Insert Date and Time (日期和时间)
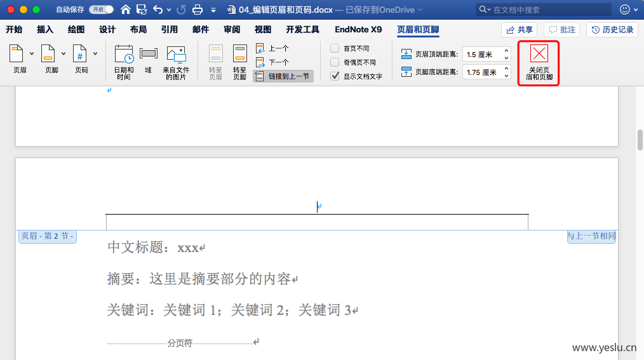Viewport: 644px width, 360px height. click(x=124, y=62)
